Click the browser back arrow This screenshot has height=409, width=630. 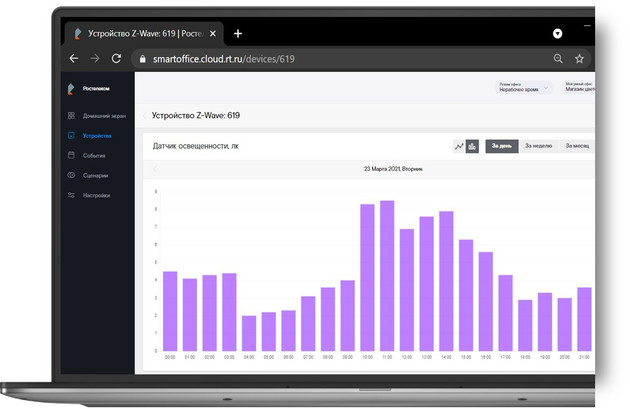coord(74,59)
